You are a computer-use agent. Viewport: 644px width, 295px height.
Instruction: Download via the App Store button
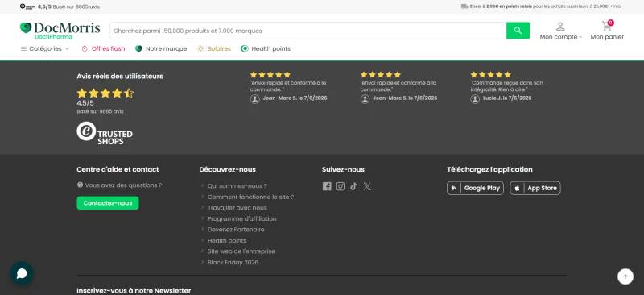[x=535, y=188]
